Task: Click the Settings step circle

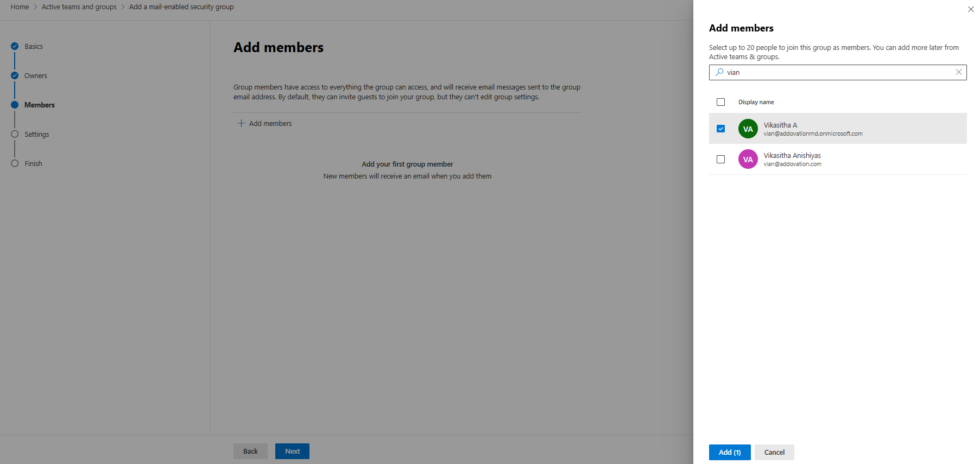Action: pos(15,134)
